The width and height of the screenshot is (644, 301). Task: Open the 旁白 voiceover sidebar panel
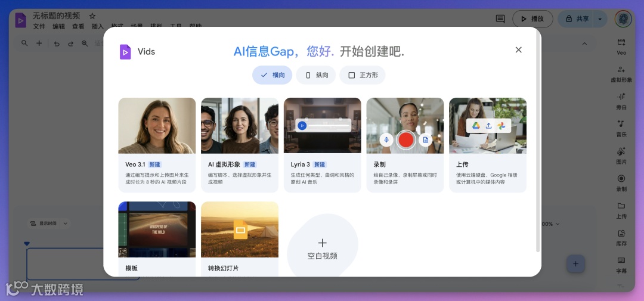coord(621,101)
